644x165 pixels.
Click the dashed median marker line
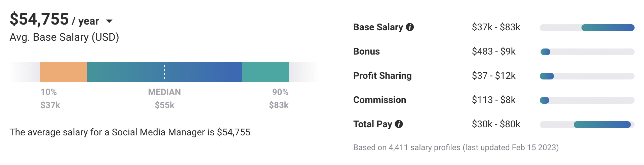tap(165, 72)
